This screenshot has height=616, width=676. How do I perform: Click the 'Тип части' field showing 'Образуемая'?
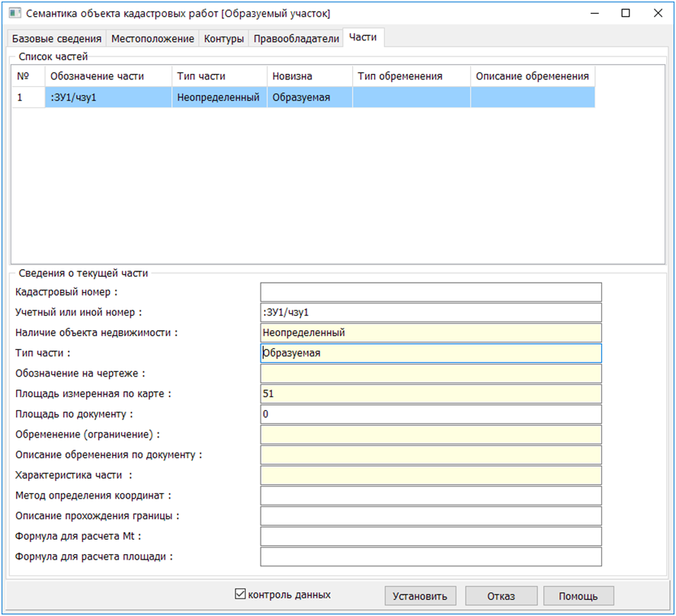(431, 354)
